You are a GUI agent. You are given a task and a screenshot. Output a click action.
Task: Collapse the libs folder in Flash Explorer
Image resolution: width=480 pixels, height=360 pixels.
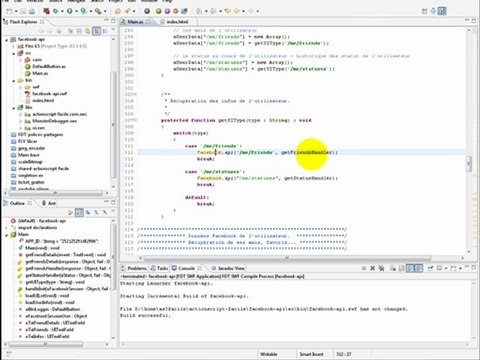[14, 108]
